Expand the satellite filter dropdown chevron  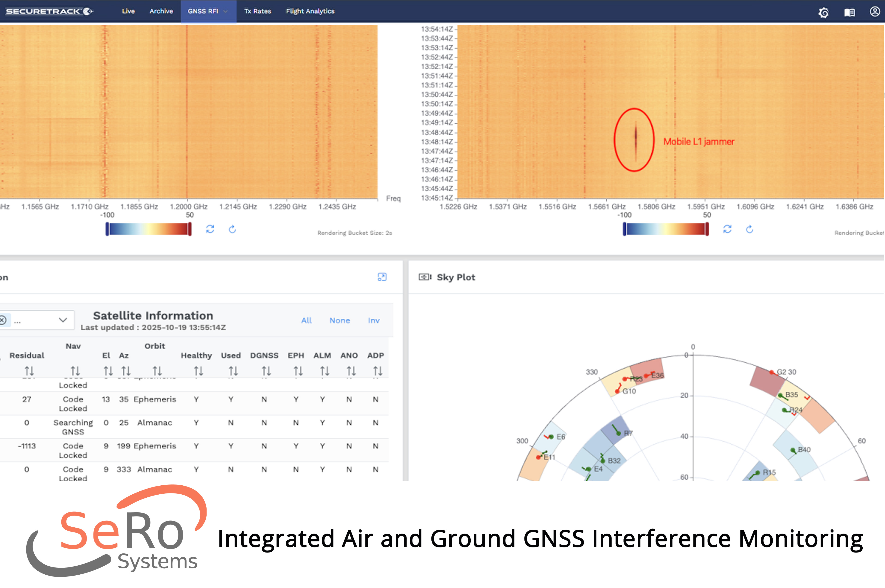tap(63, 320)
